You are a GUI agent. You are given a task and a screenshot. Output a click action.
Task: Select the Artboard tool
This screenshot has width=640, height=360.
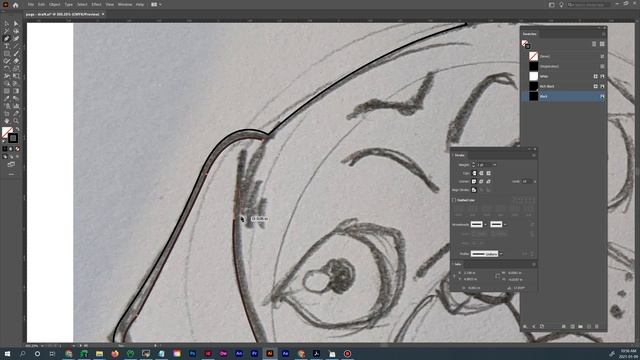pos(7,113)
